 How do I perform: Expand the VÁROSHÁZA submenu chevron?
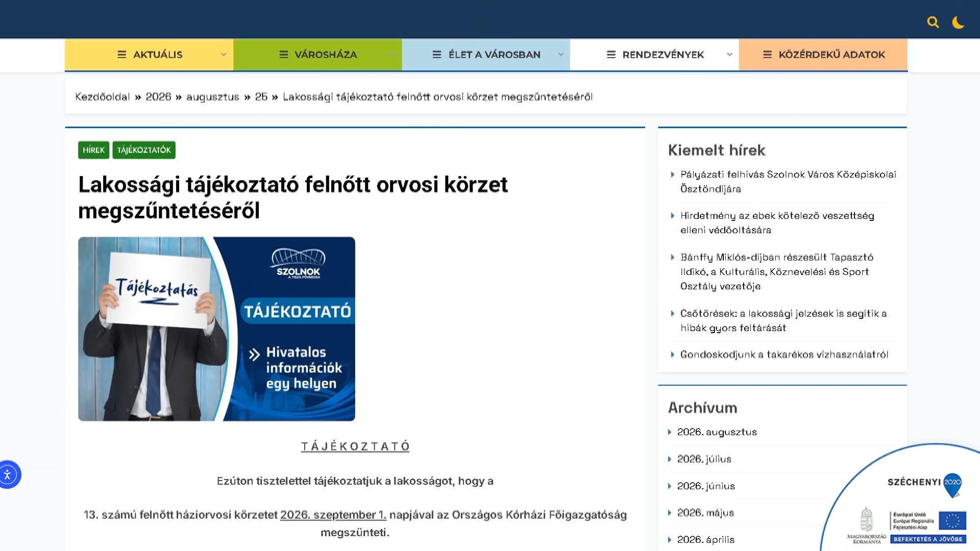click(x=391, y=55)
